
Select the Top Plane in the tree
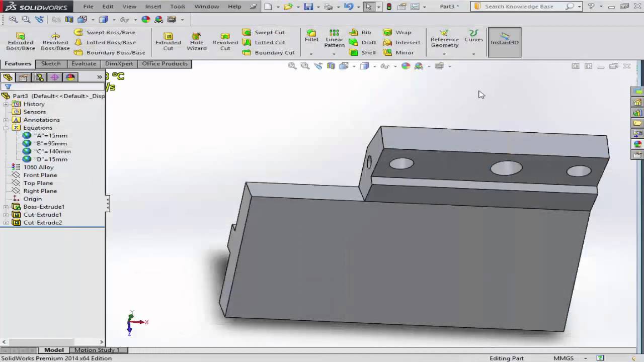pos(33,183)
